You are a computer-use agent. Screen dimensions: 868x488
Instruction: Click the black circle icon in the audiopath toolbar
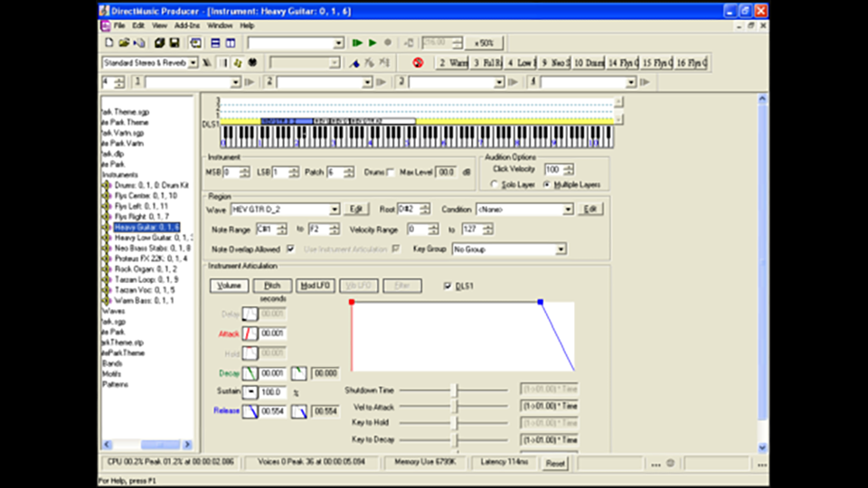(252, 62)
